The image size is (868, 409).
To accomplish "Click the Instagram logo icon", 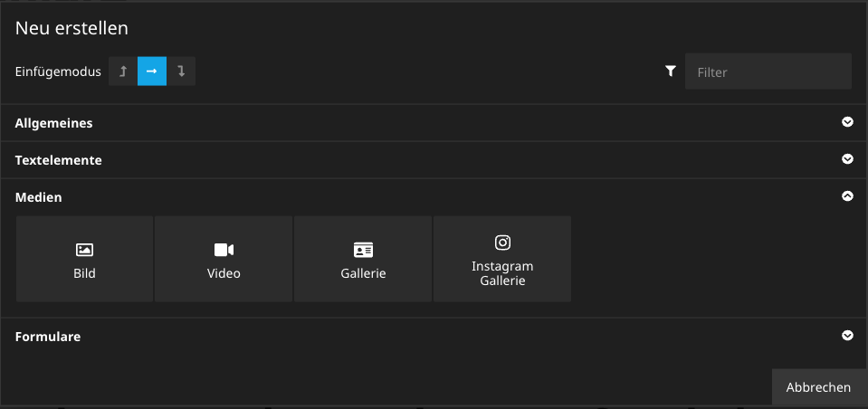I will click(x=502, y=243).
